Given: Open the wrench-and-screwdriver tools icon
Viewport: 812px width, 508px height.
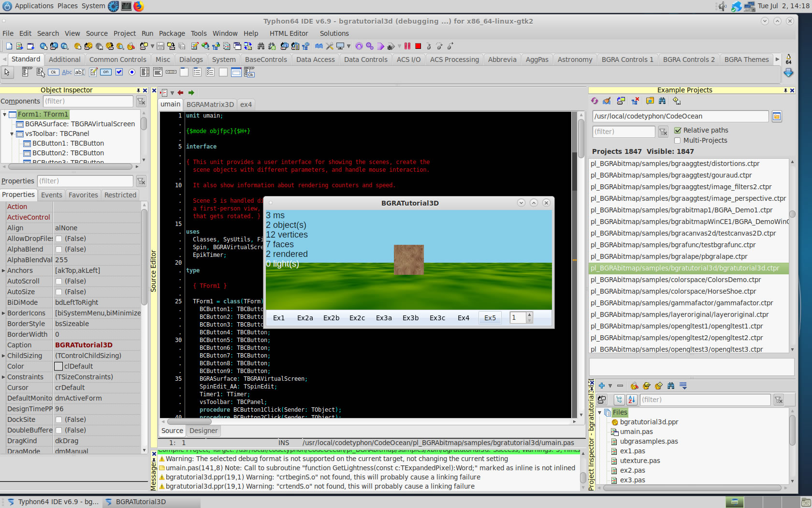Looking at the screenshot, I should pos(330,46).
